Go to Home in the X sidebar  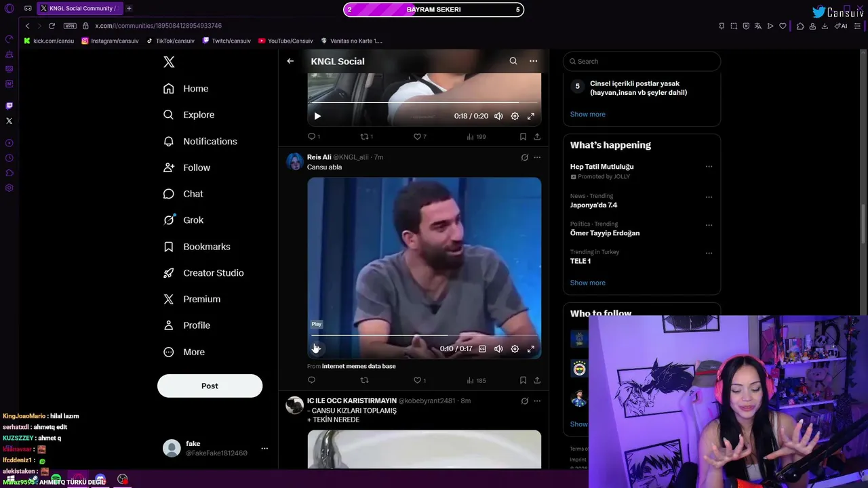pyautogui.click(x=186, y=89)
